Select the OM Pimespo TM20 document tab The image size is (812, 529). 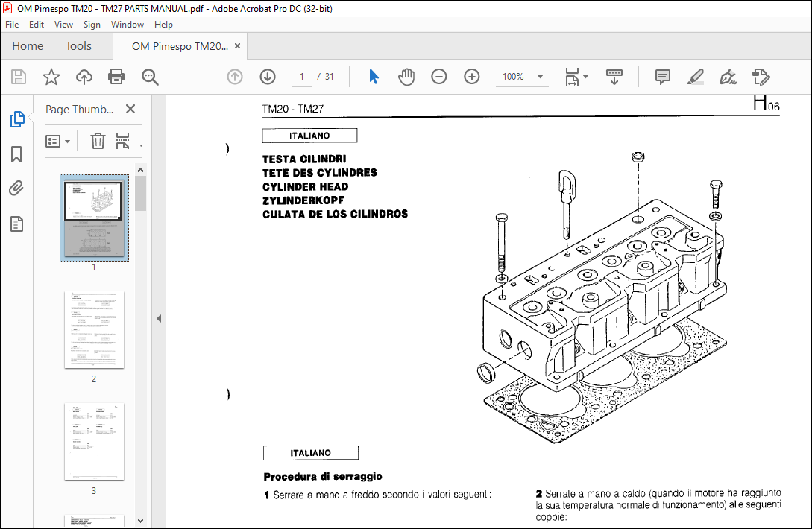point(179,46)
